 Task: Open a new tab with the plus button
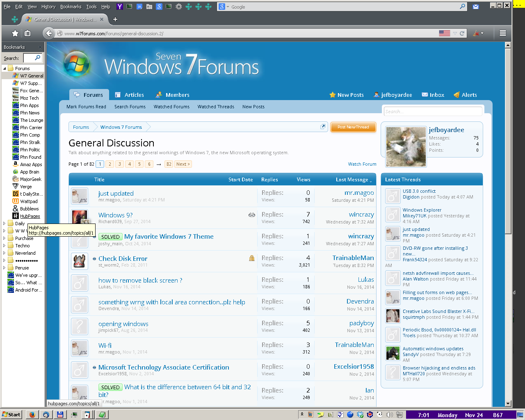(115, 19)
